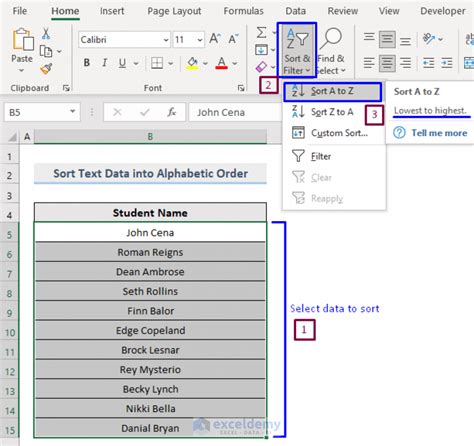This screenshot has width=474, height=446.
Task: Set middle vertical alignment
Action: (x=387, y=39)
